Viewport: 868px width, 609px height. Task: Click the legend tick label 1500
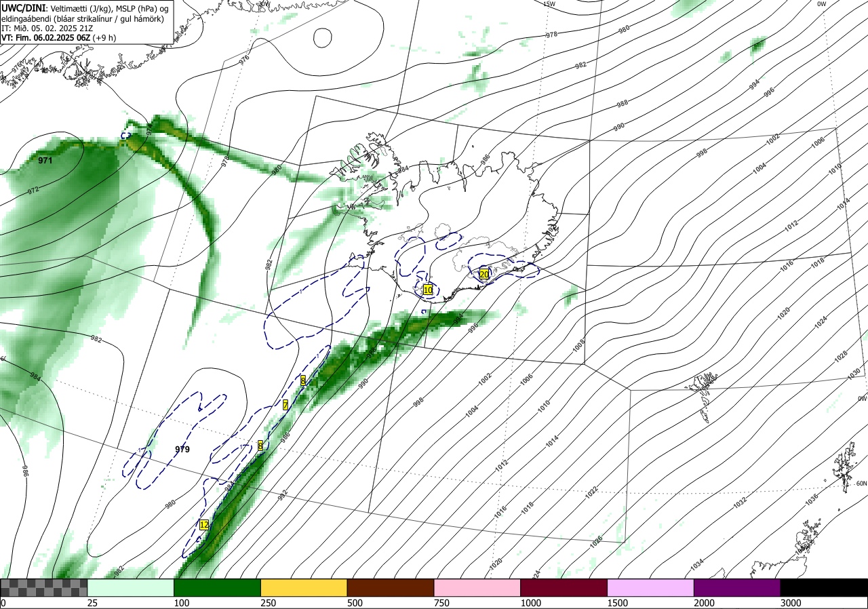click(617, 603)
